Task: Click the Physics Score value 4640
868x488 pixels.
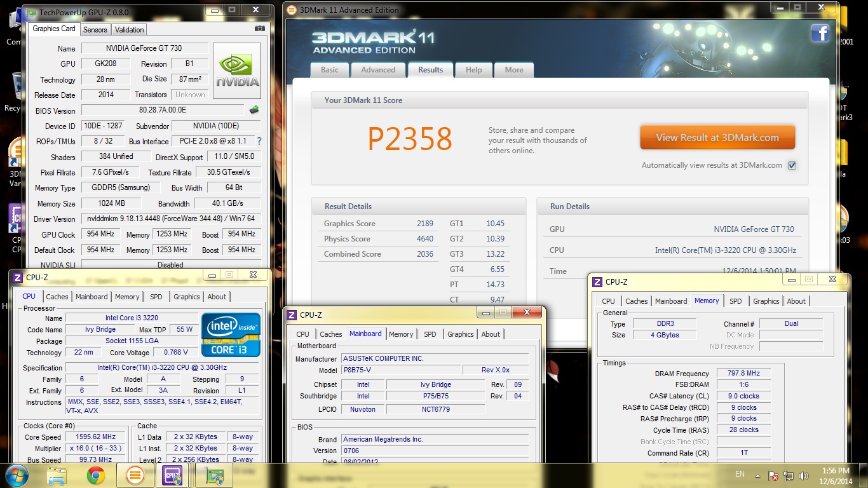Action: point(425,239)
